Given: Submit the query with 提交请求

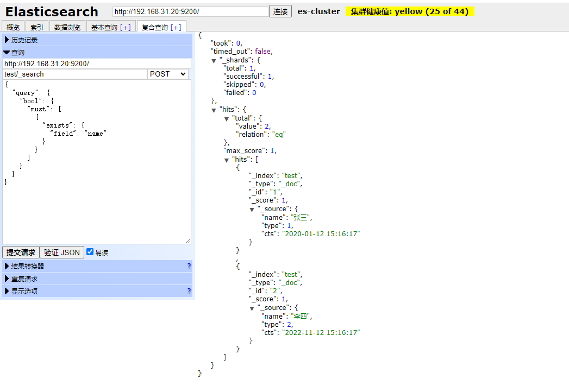Looking at the screenshot, I should 21,252.
